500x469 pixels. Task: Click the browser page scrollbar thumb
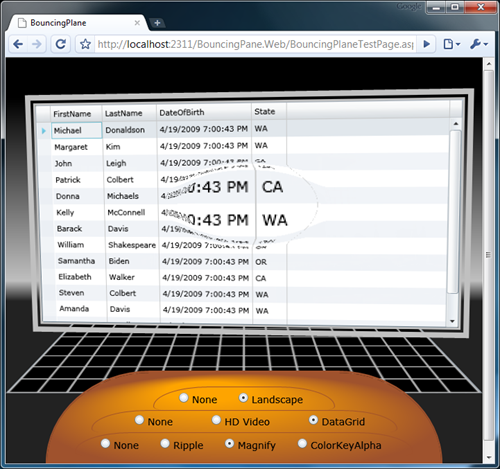click(x=489, y=255)
